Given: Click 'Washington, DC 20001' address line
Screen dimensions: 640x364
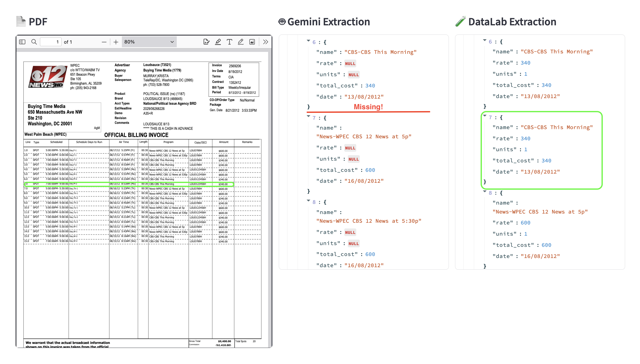Looking at the screenshot, I should point(50,124).
